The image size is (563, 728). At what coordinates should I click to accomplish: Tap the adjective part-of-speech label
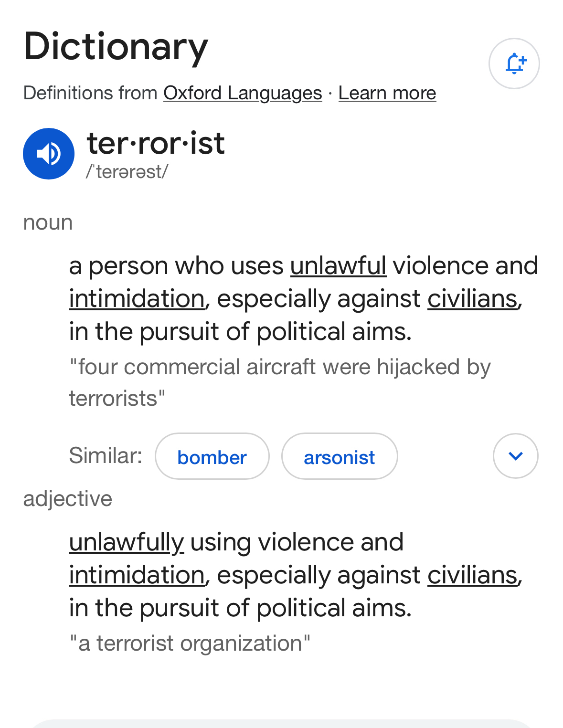click(x=67, y=499)
